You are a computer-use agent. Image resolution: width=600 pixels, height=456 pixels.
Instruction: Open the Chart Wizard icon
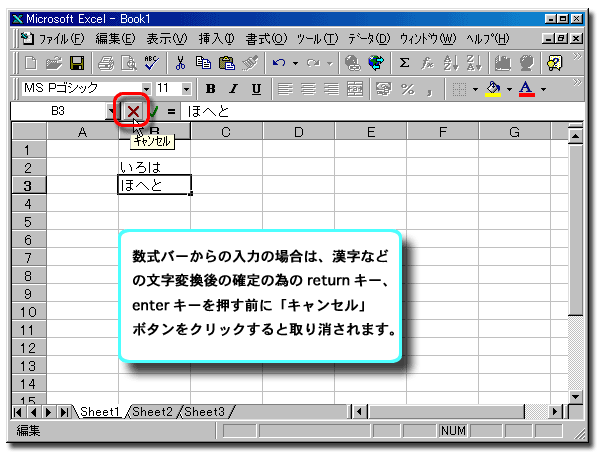click(x=502, y=63)
